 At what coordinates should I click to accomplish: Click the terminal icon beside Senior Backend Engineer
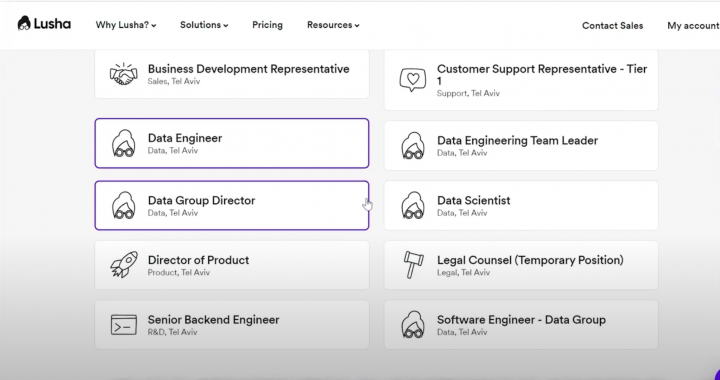124,324
